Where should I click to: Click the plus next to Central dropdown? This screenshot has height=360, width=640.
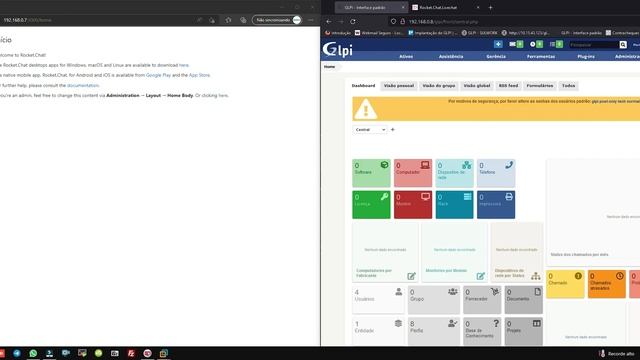[393, 129]
